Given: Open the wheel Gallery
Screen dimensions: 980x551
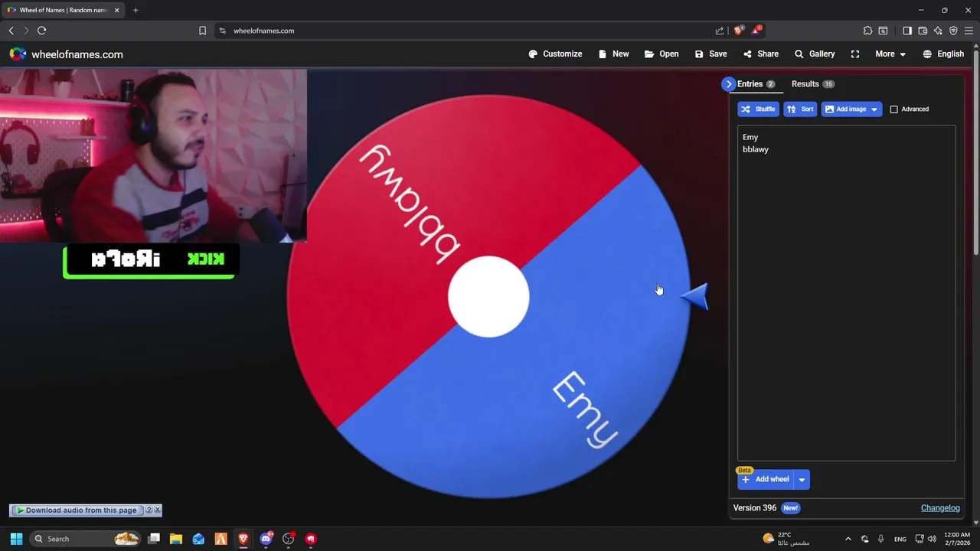Looking at the screenshot, I should point(815,54).
